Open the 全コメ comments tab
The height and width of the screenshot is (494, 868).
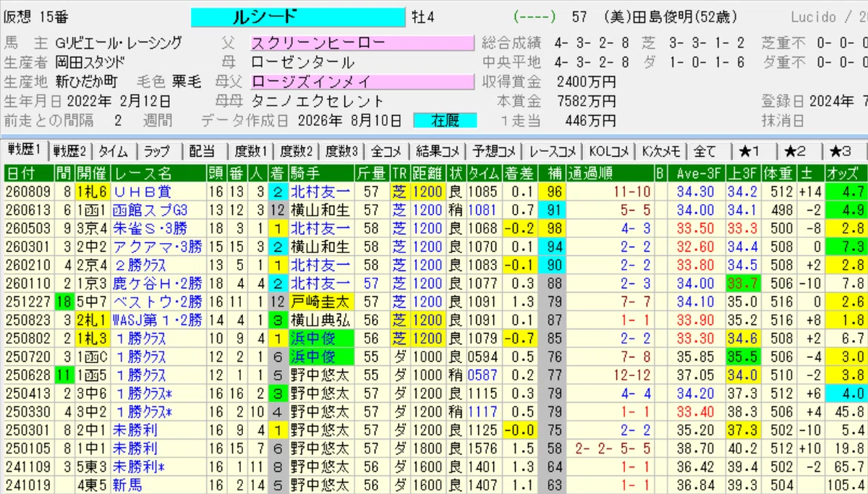[x=387, y=151]
